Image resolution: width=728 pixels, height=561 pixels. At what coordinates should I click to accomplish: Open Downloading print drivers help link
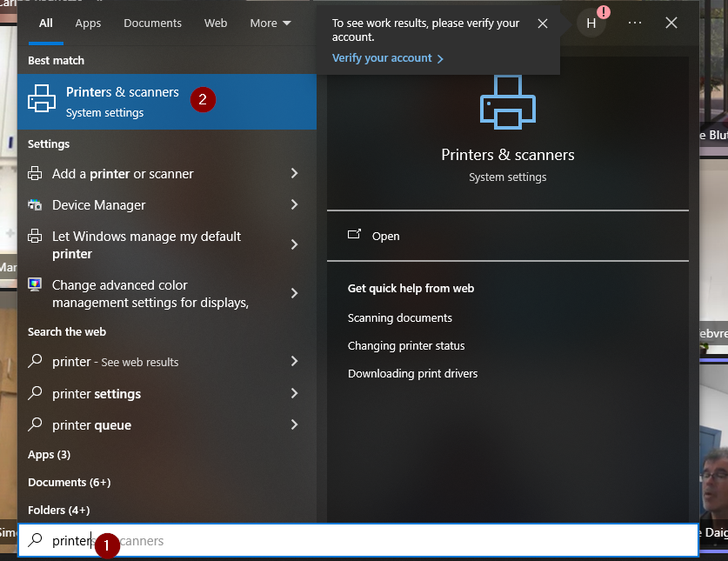(413, 374)
